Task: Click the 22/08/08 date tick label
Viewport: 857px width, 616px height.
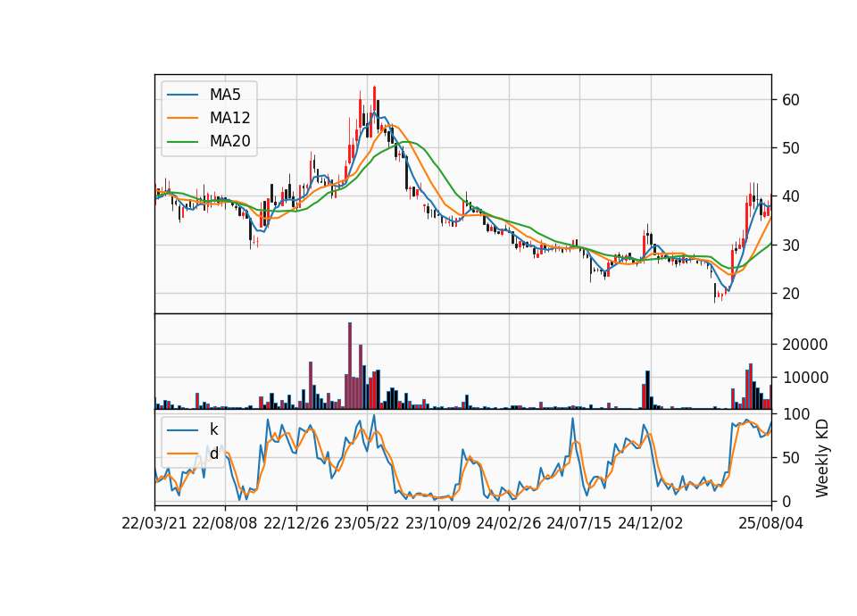Action: point(225,523)
